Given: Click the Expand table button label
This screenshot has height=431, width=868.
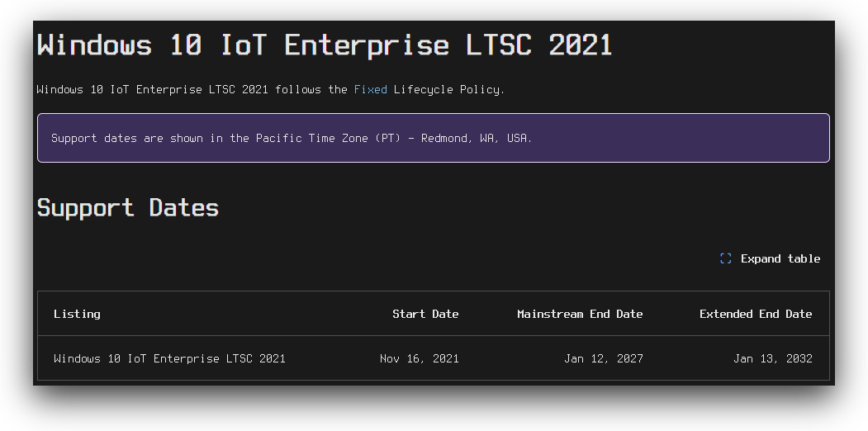Looking at the screenshot, I should point(780,258).
